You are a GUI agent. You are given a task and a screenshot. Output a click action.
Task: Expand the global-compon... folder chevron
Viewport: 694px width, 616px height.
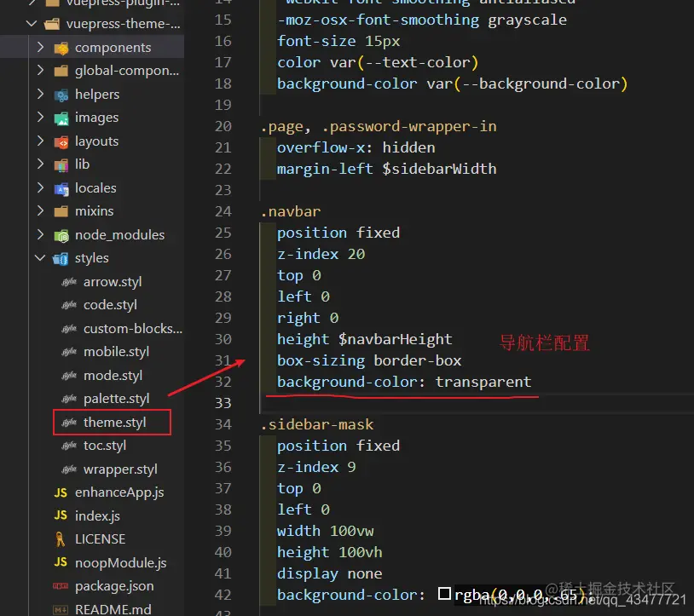[x=40, y=71]
